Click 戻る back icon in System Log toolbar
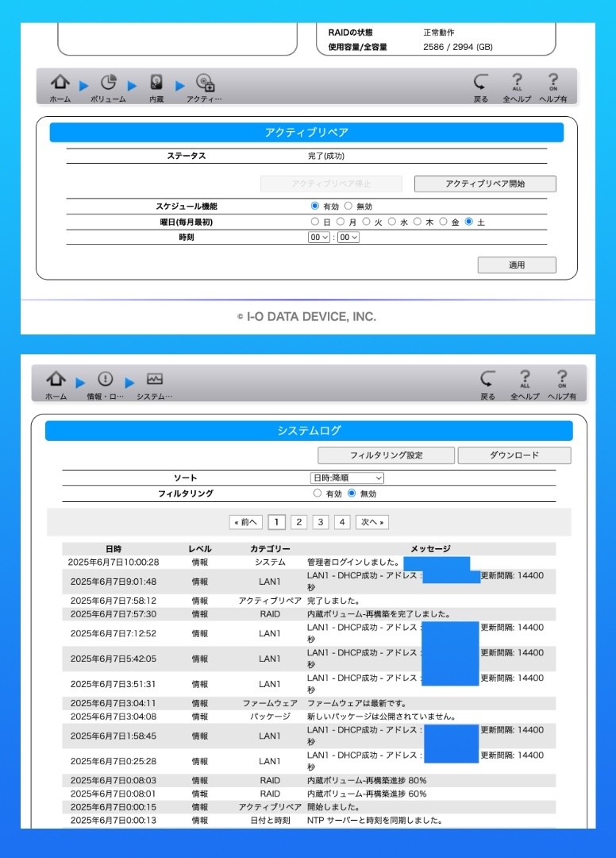 (x=487, y=385)
